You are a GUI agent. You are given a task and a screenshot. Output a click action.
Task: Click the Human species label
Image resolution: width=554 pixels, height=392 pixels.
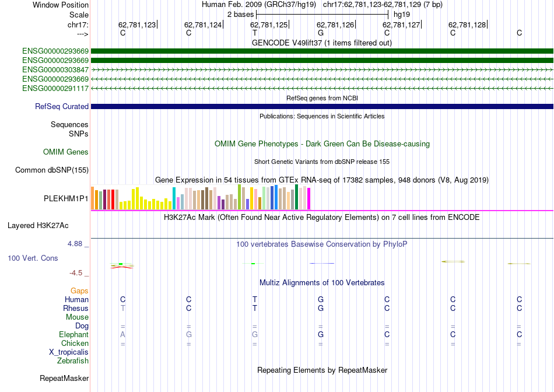[x=76, y=299]
